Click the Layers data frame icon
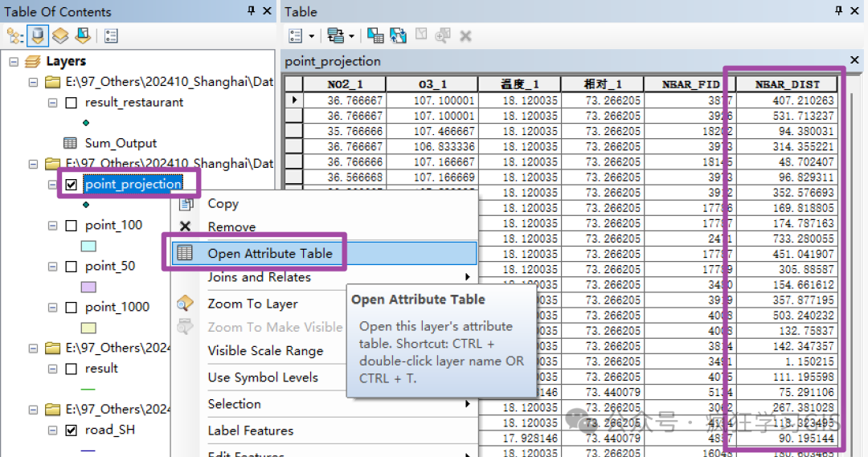 (x=33, y=61)
